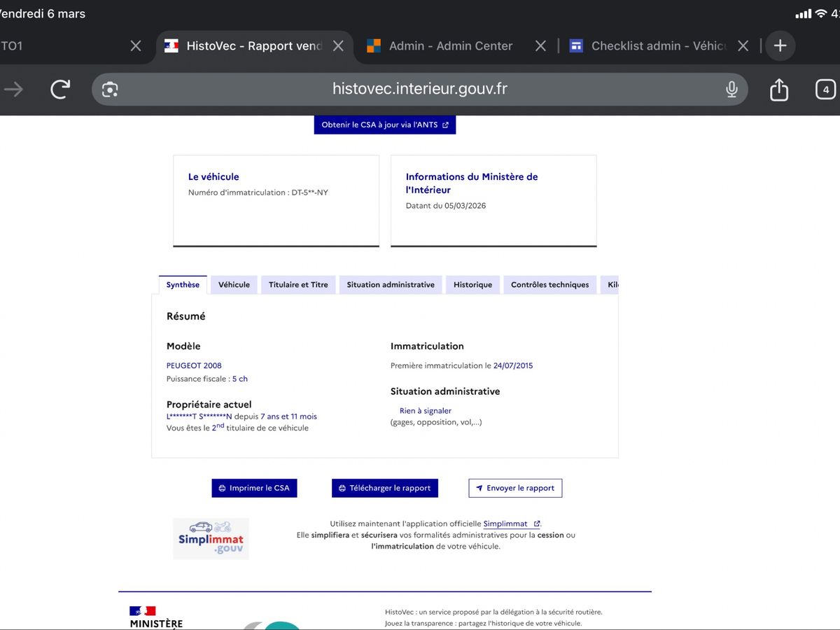The height and width of the screenshot is (630, 840).
Task: Open the Synthèse tab
Action: pyautogui.click(x=183, y=285)
